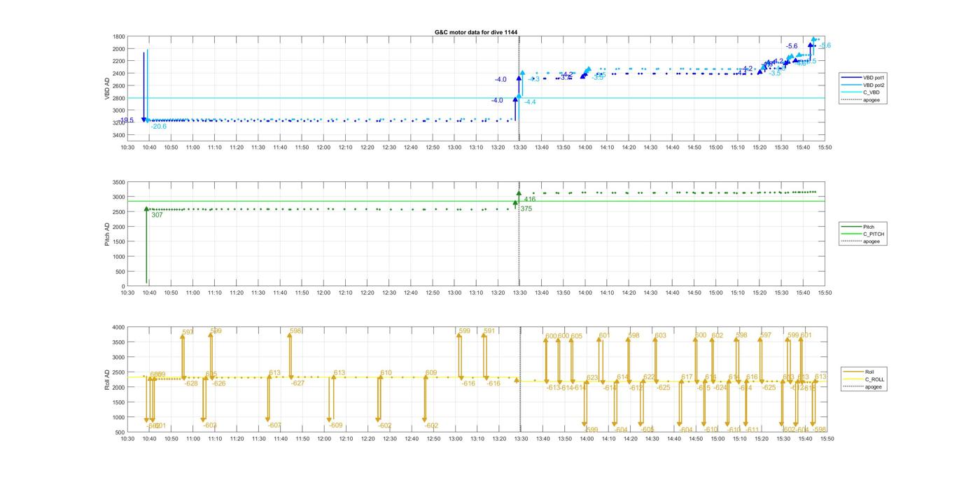Viewport: 980px width, 485px height.
Task: Select Roll legend entry in bottom legend
Action: click(864, 372)
